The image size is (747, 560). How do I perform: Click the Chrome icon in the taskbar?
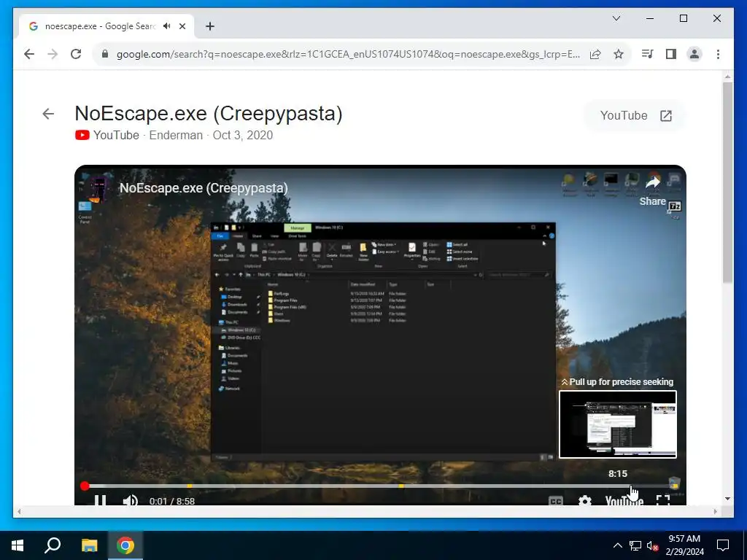(125, 545)
